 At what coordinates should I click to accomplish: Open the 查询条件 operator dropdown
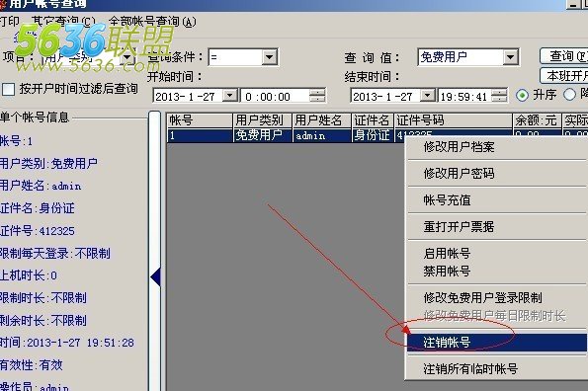coord(269,57)
